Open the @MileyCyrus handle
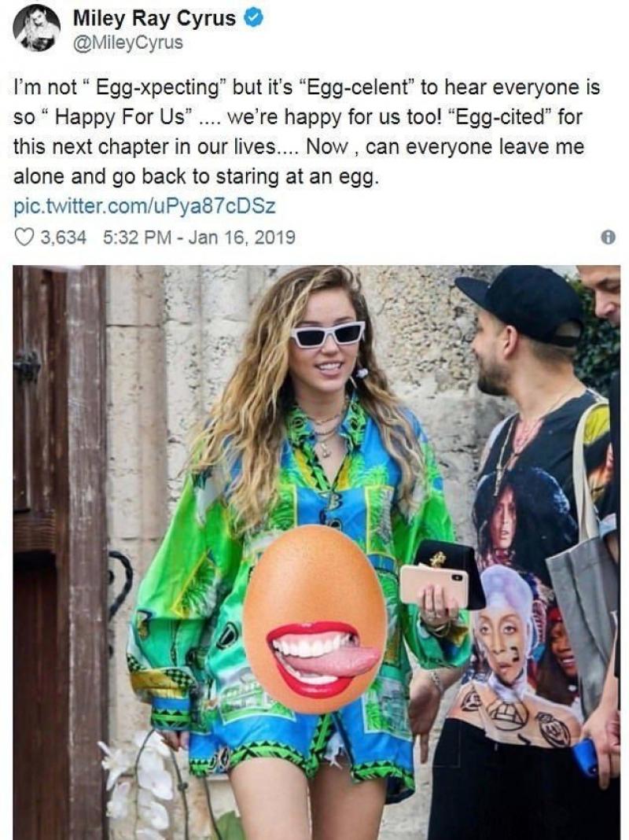The height and width of the screenshot is (840, 629). [127, 42]
